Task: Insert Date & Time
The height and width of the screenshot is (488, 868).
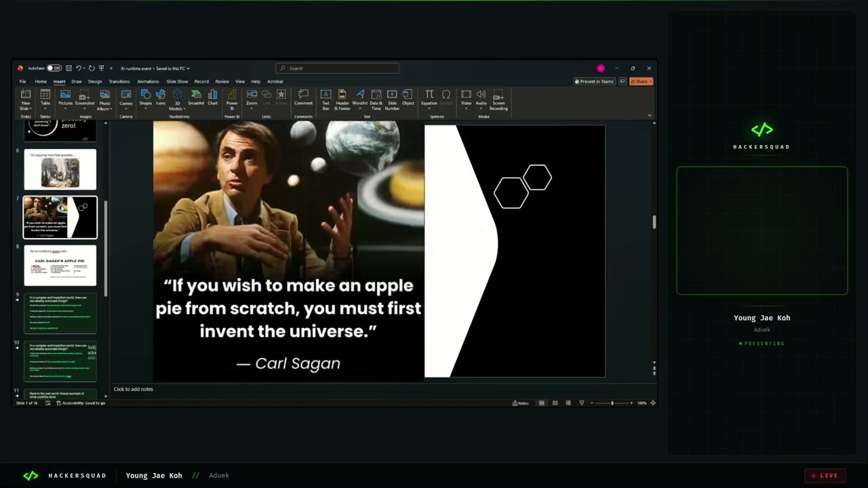Action: 376,99
